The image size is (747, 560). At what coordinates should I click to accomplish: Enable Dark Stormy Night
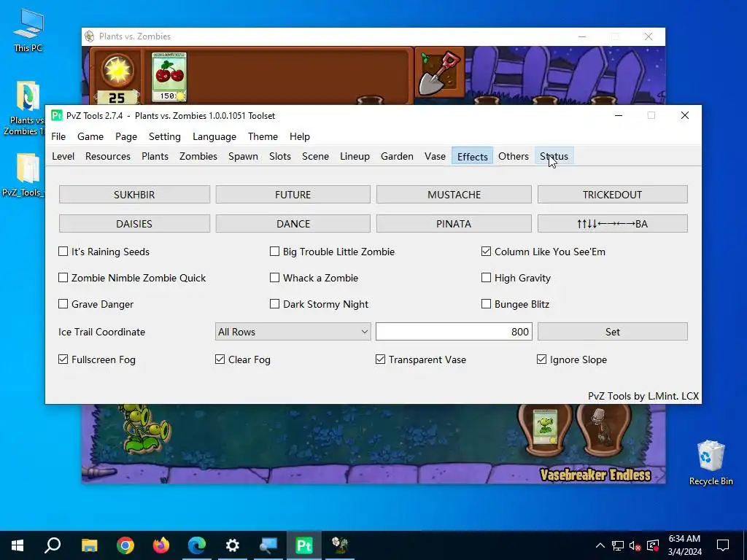[274, 304]
